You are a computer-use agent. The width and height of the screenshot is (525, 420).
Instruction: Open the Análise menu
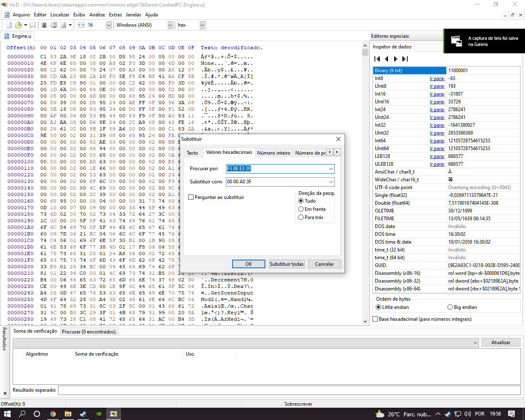click(x=97, y=15)
